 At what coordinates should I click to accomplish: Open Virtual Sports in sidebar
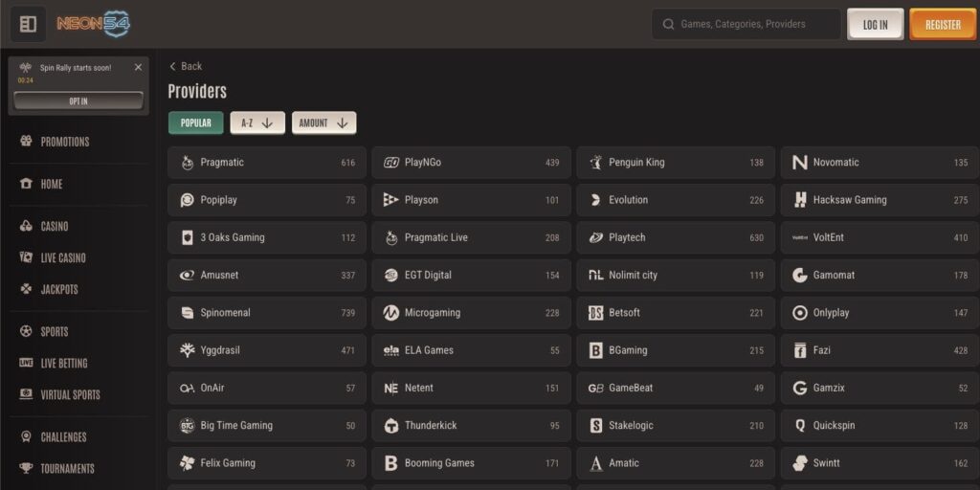(x=70, y=394)
